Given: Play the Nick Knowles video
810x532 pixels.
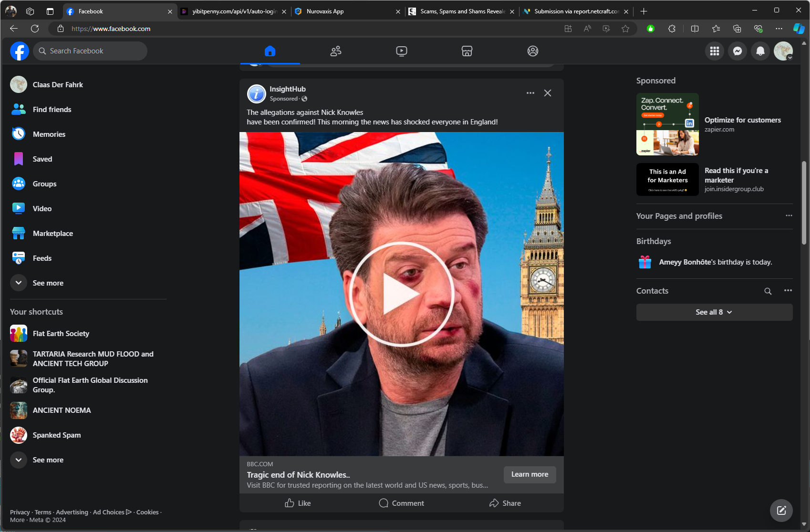Looking at the screenshot, I should tap(402, 294).
